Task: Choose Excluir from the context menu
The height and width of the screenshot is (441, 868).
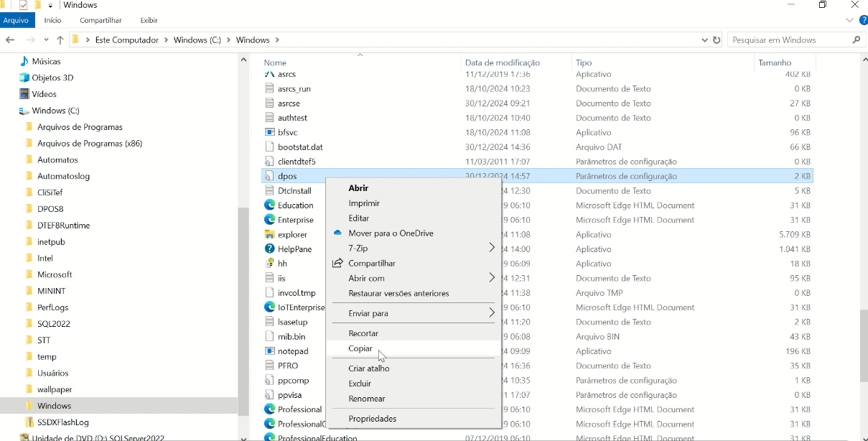Action: pyautogui.click(x=360, y=384)
